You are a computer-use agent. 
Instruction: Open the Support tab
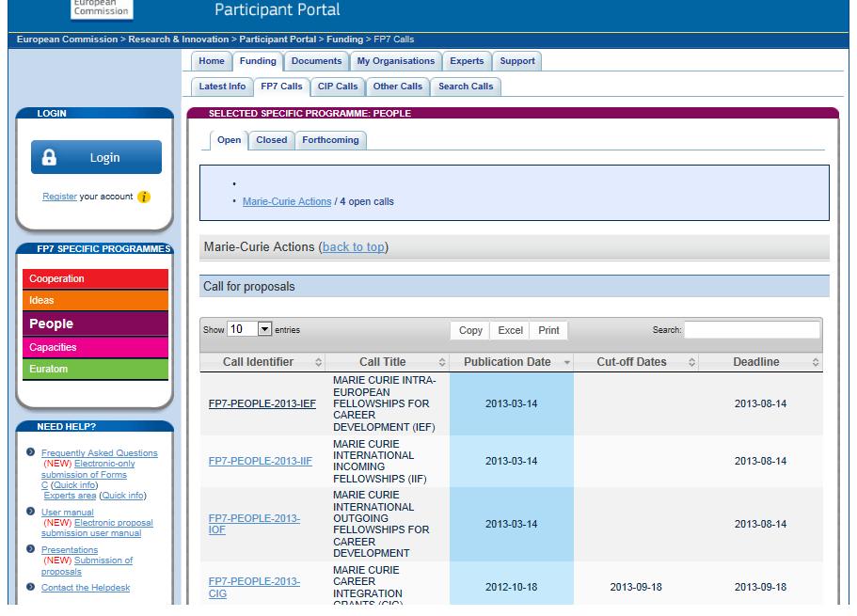coord(517,61)
